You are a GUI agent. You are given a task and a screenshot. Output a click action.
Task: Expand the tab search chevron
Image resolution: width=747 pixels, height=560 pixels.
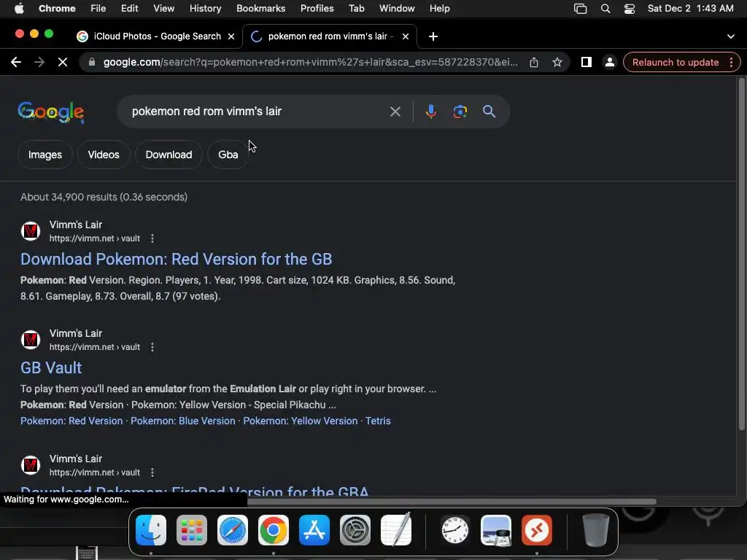click(731, 36)
